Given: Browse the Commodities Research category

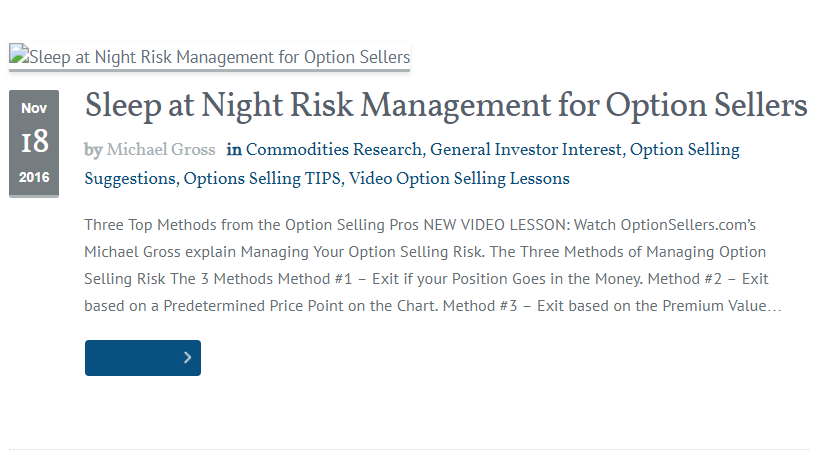Looking at the screenshot, I should [x=334, y=150].
